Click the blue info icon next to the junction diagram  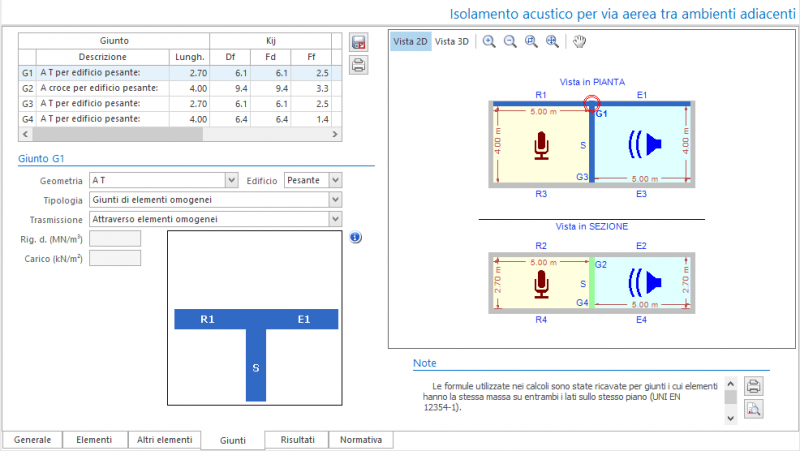pos(356,237)
